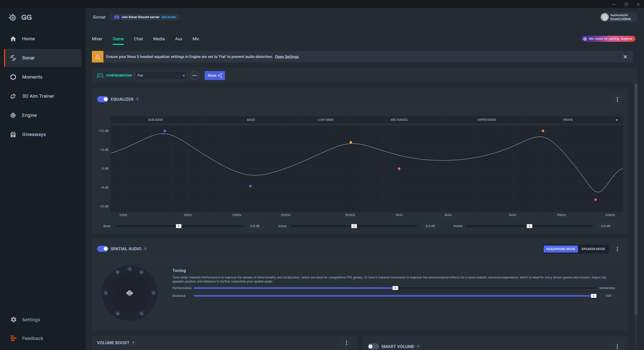Screen dimensions: 644x350
Task: Open Giveaways gift icon in sidebar
Action: tap(13, 134)
